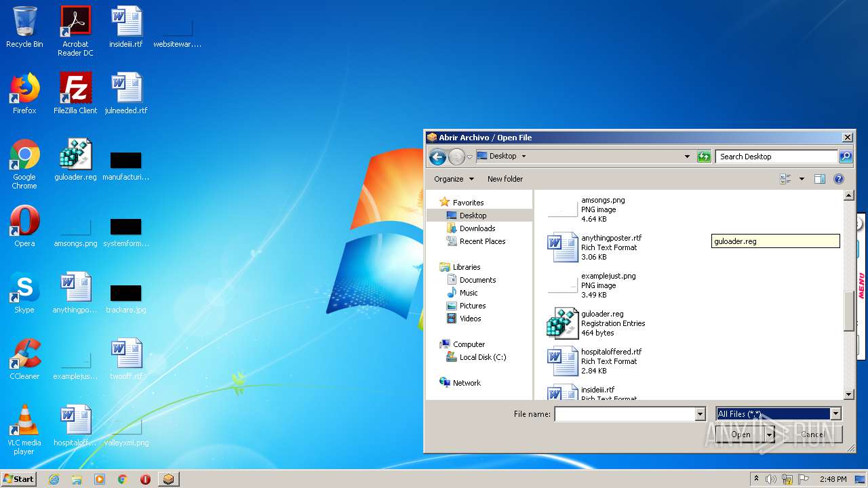Open Music library
Image resolution: width=868 pixels, height=488 pixels.
click(x=469, y=293)
